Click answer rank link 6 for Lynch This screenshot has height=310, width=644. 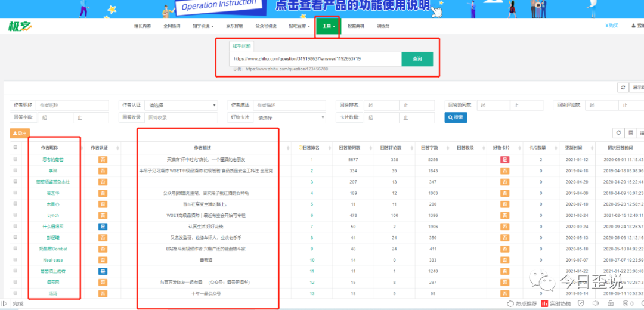(x=312, y=215)
